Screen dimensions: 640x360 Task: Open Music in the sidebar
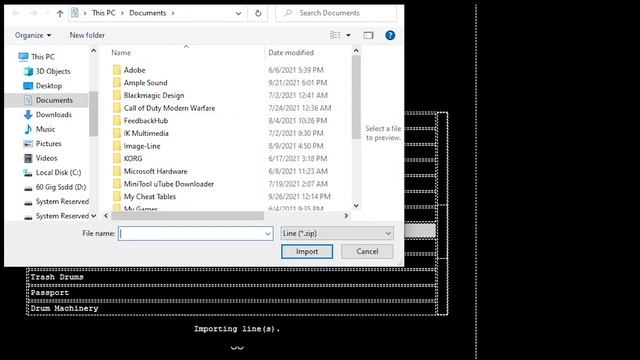[x=45, y=129]
